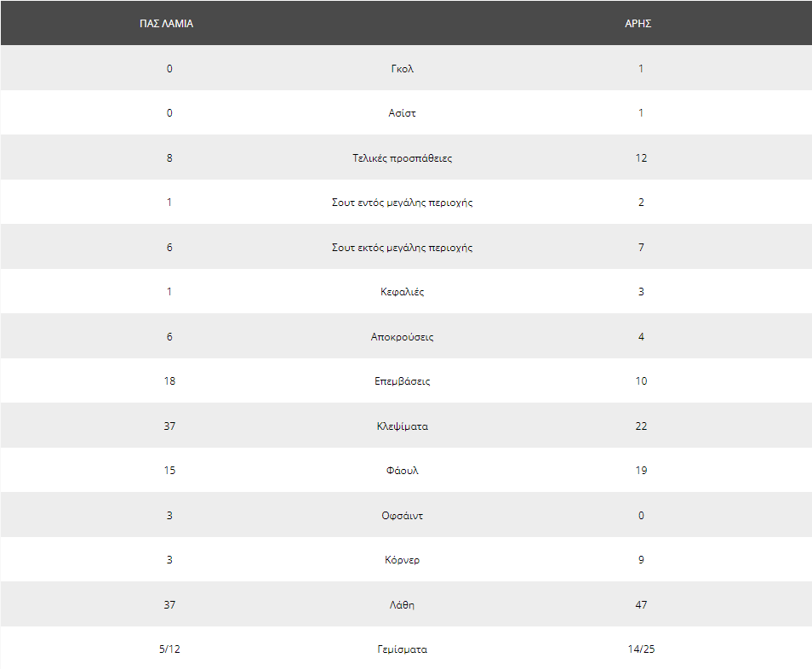Click the Τελικές προσπάθειες row label
Screen dimensions: 812x669
tap(403, 158)
